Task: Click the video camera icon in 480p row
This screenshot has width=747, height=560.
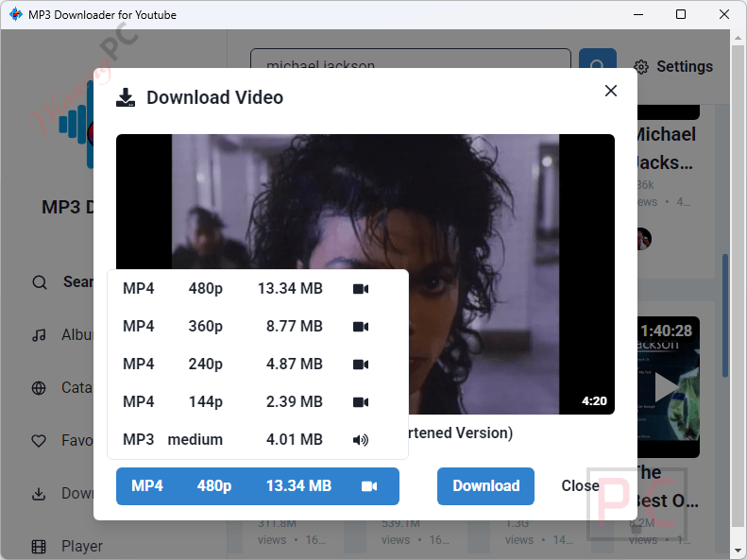Action: click(361, 289)
